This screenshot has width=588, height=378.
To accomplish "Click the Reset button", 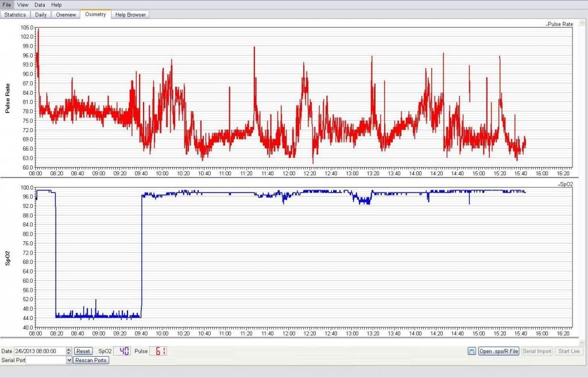I will [x=83, y=351].
